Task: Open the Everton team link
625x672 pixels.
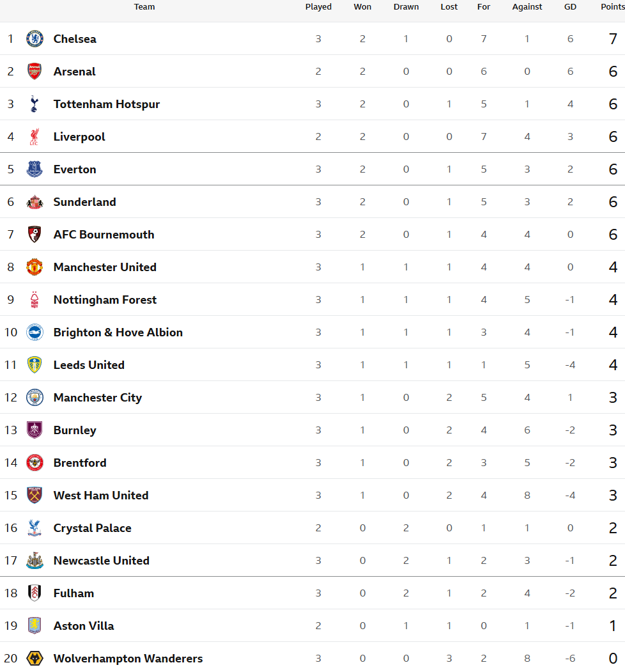Action: click(75, 169)
